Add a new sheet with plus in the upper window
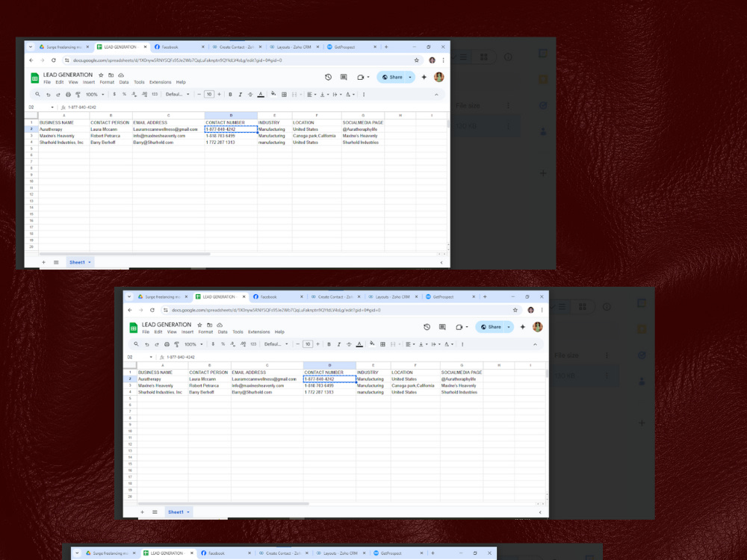The image size is (747, 560). (x=43, y=262)
